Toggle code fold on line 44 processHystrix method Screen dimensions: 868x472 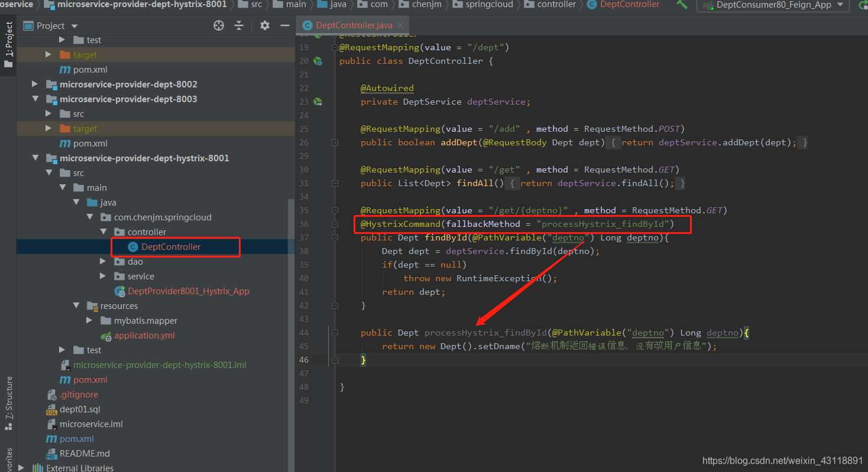click(335, 333)
